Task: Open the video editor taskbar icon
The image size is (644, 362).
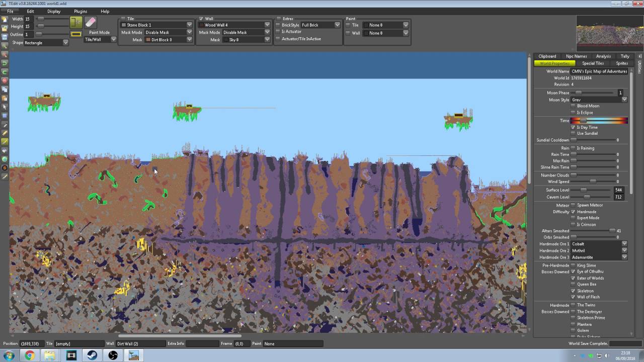Action: (71, 355)
